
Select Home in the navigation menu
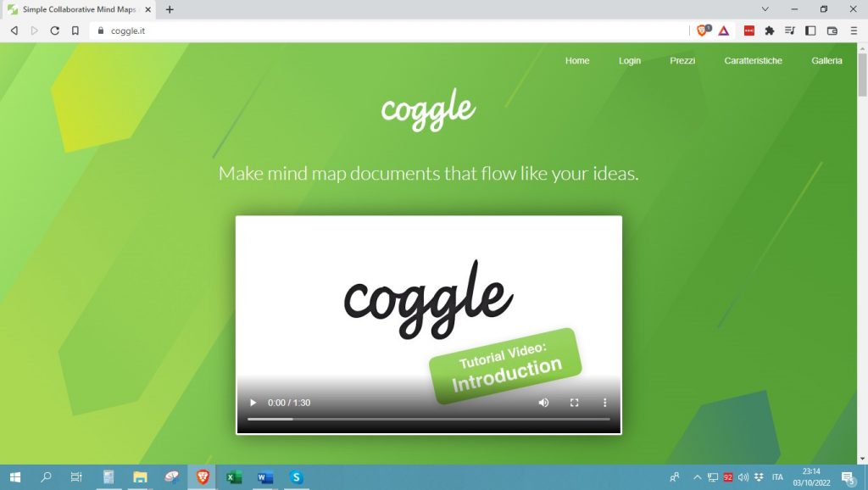[x=577, y=60]
